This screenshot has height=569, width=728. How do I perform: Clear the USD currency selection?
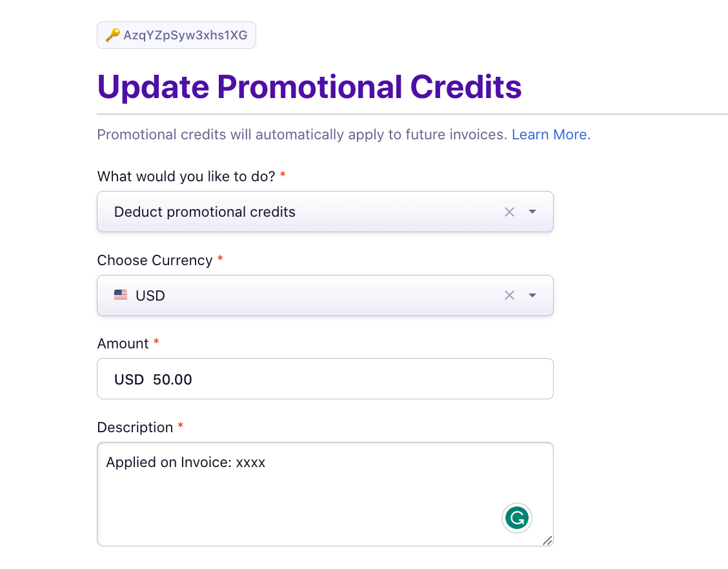pyautogui.click(x=509, y=295)
